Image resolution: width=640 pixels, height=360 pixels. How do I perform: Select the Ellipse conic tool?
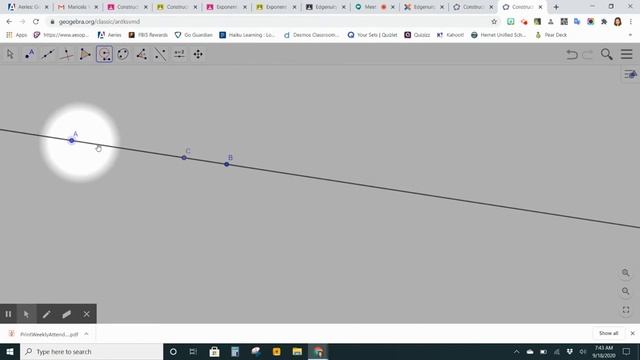coord(123,54)
